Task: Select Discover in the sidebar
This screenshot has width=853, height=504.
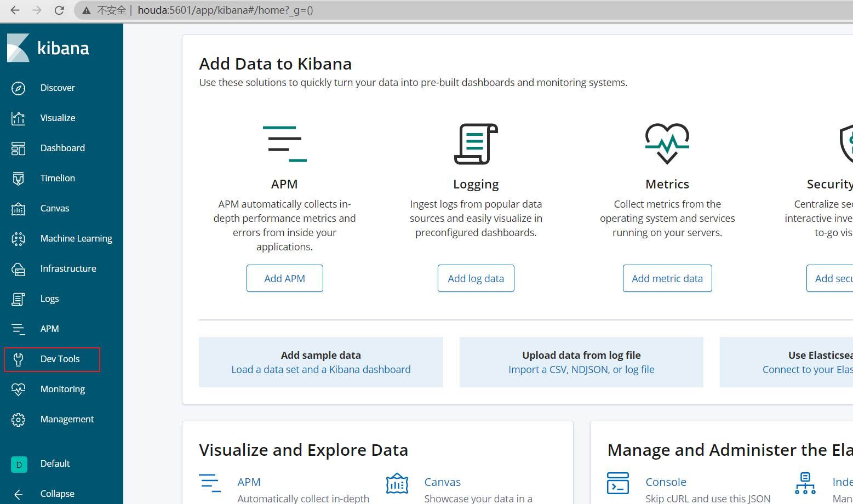Action: tap(58, 88)
